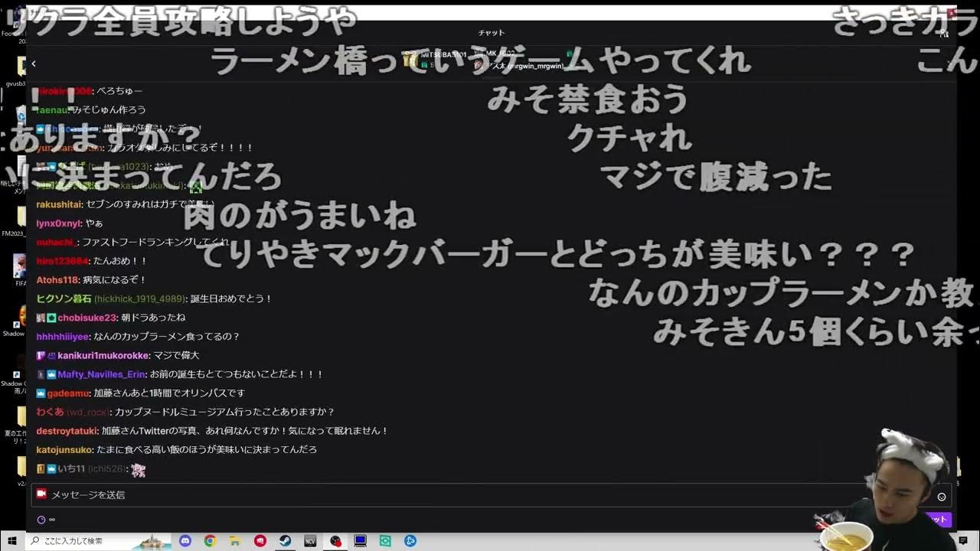Screen dimensions: 980x551
Task: Click badge icon beside chobisuke23
Action: click(x=51, y=318)
